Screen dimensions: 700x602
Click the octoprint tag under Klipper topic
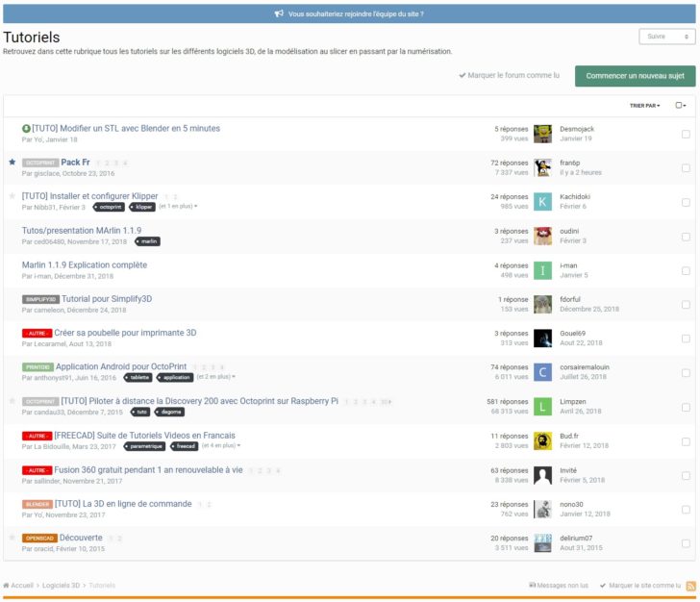click(109, 207)
